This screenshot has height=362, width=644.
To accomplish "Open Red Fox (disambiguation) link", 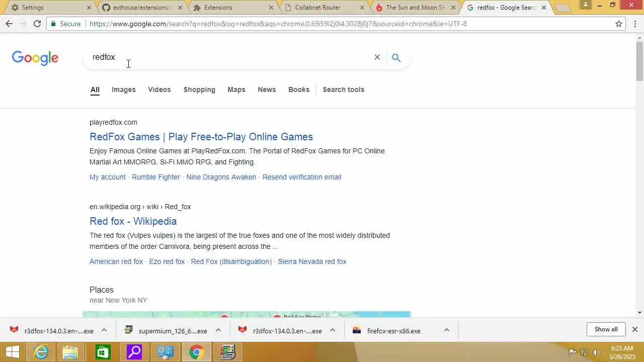I will coord(231,261).
